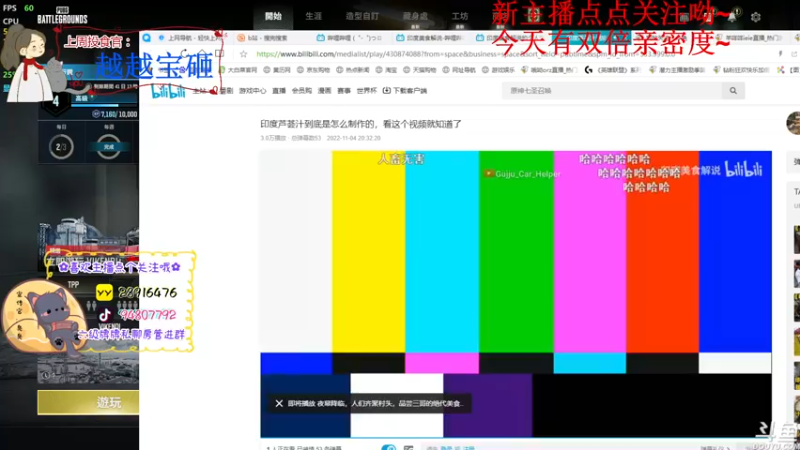This screenshot has height=450, width=800.
Task: Open 淘宝 bookmark
Action: tap(386, 70)
